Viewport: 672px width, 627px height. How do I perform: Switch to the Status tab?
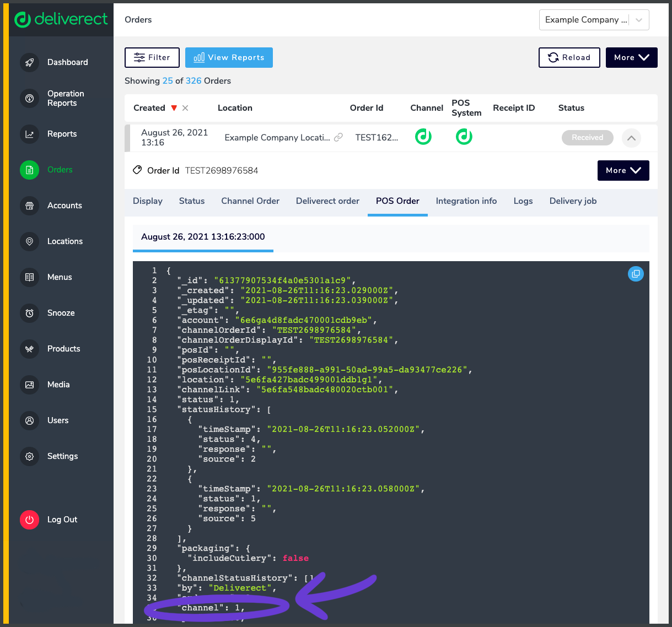pyautogui.click(x=192, y=201)
